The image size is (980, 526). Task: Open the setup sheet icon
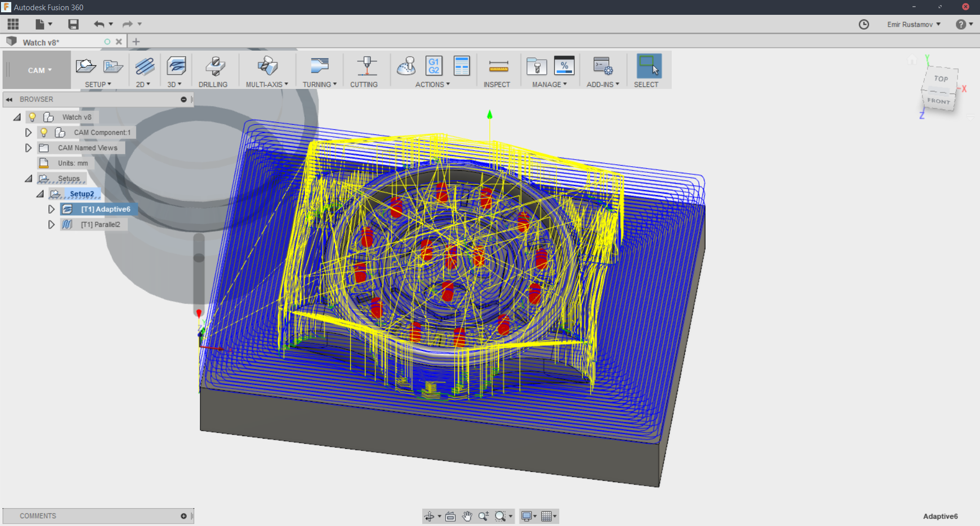coord(462,66)
